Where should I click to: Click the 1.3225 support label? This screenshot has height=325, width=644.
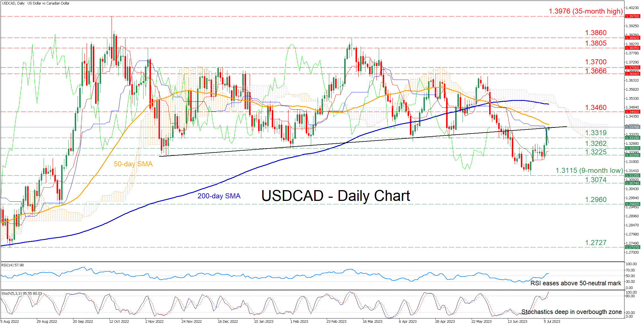pyautogui.click(x=596, y=152)
